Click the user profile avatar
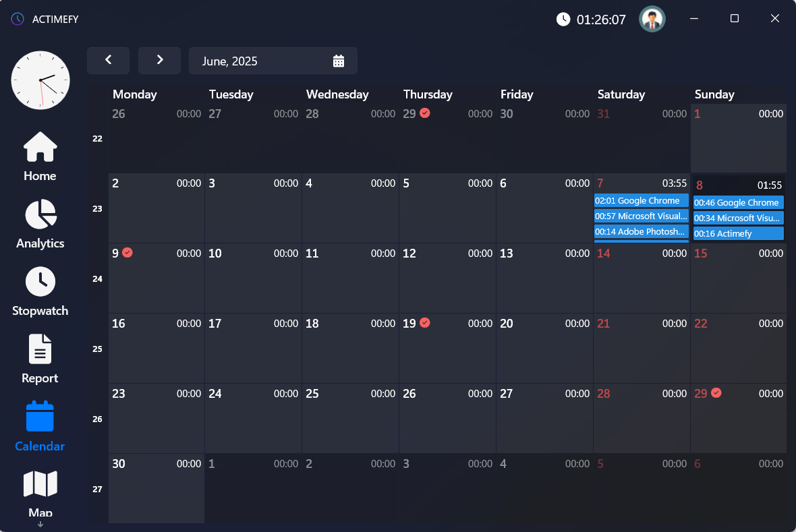This screenshot has height=532, width=796. click(x=652, y=19)
